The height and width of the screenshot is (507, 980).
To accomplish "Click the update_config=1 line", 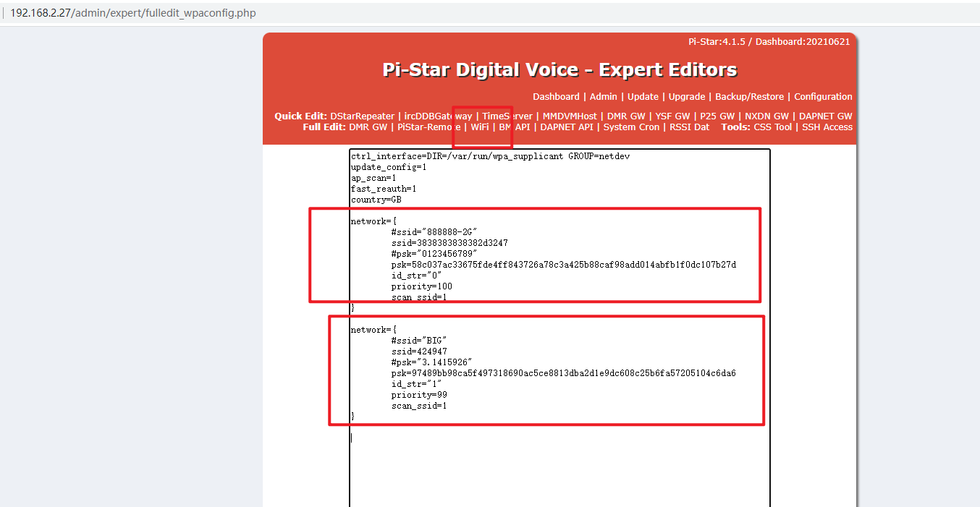I will [x=389, y=167].
